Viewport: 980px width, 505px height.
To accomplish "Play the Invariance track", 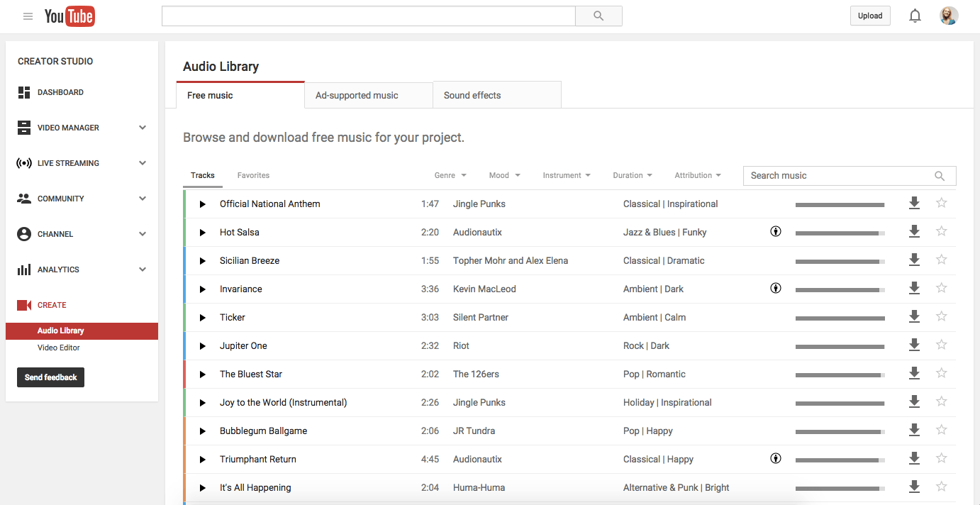I will (202, 289).
